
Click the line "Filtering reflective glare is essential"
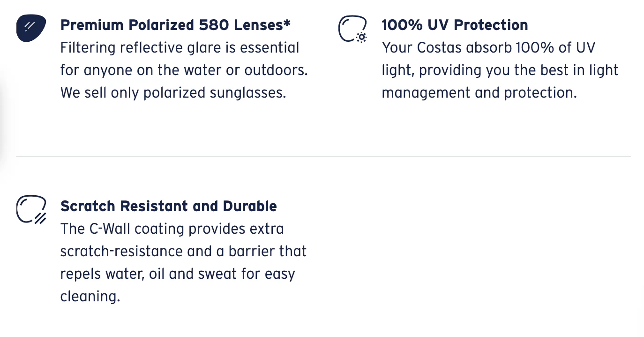180,47
